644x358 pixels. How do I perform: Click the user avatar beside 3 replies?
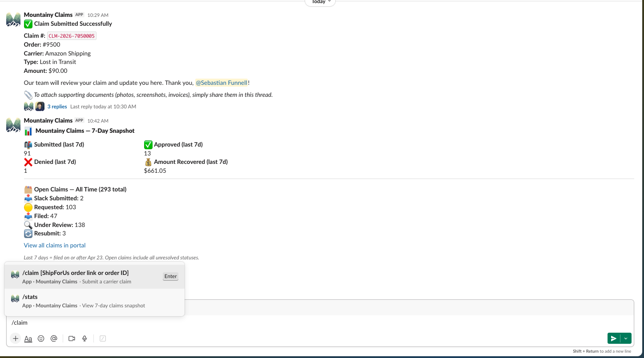(x=40, y=107)
